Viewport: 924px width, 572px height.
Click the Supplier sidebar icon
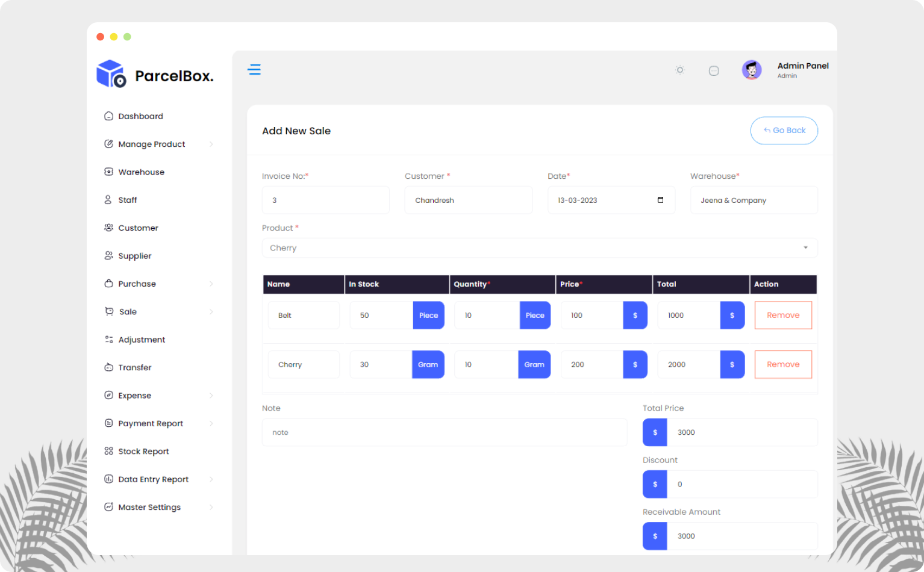(108, 255)
